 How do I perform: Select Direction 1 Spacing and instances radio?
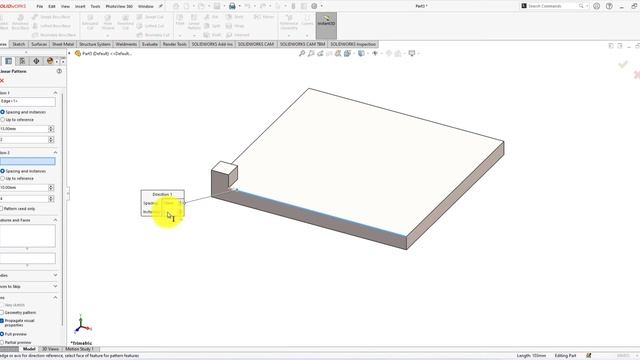(x=2, y=112)
